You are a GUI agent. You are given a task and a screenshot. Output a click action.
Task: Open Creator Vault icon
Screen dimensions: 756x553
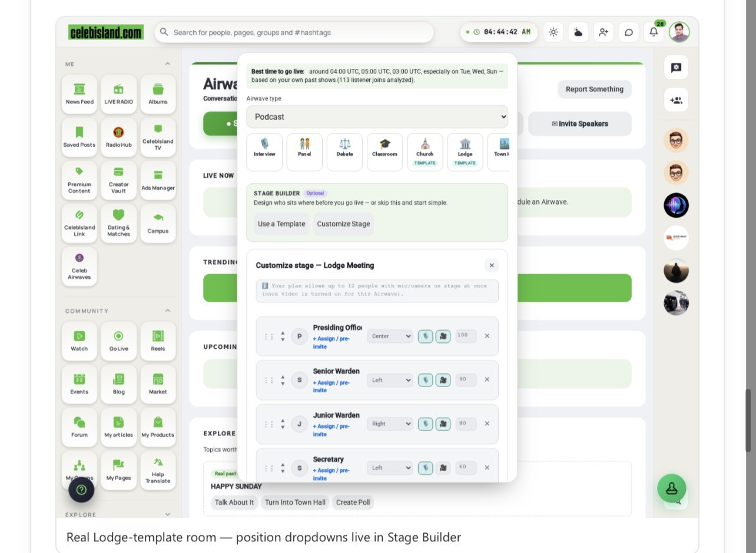click(x=118, y=180)
